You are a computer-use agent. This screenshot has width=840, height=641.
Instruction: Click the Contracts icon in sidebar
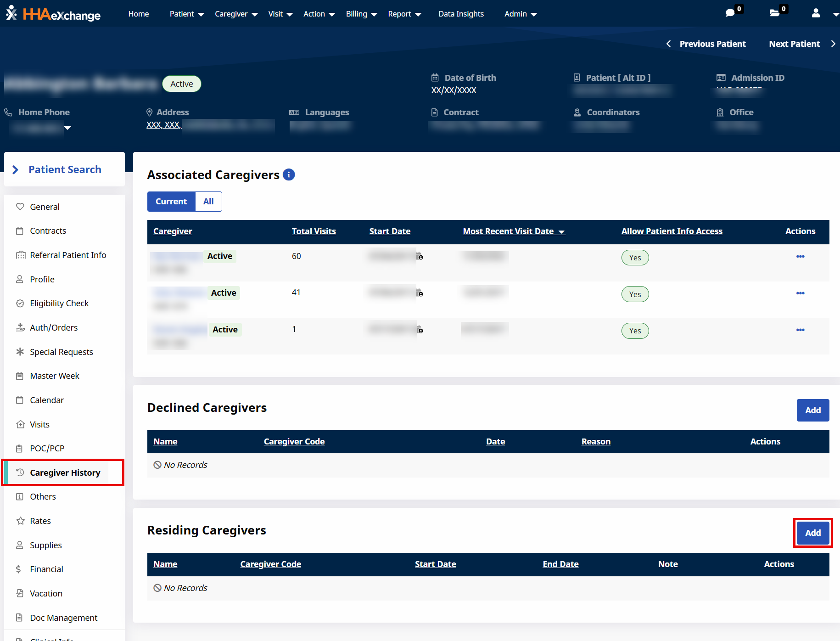point(20,231)
